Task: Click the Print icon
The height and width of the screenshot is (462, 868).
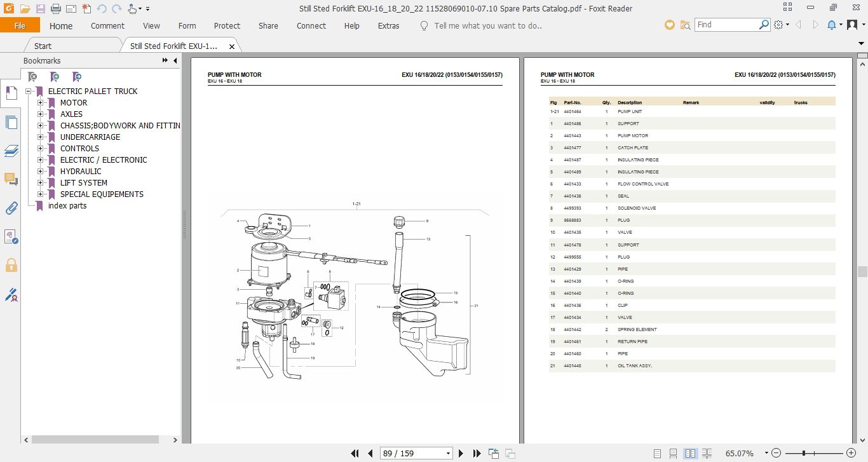Action: pyautogui.click(x=55, y=9)
